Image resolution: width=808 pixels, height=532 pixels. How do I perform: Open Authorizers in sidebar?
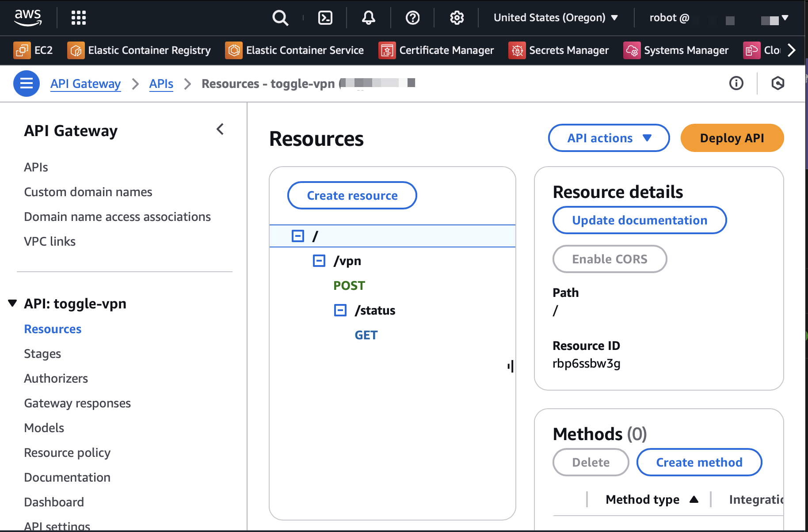coord(56,378)
